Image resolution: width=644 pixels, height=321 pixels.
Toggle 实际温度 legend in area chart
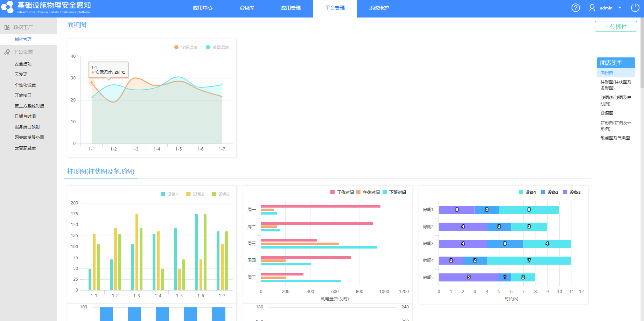click(186, 47)
